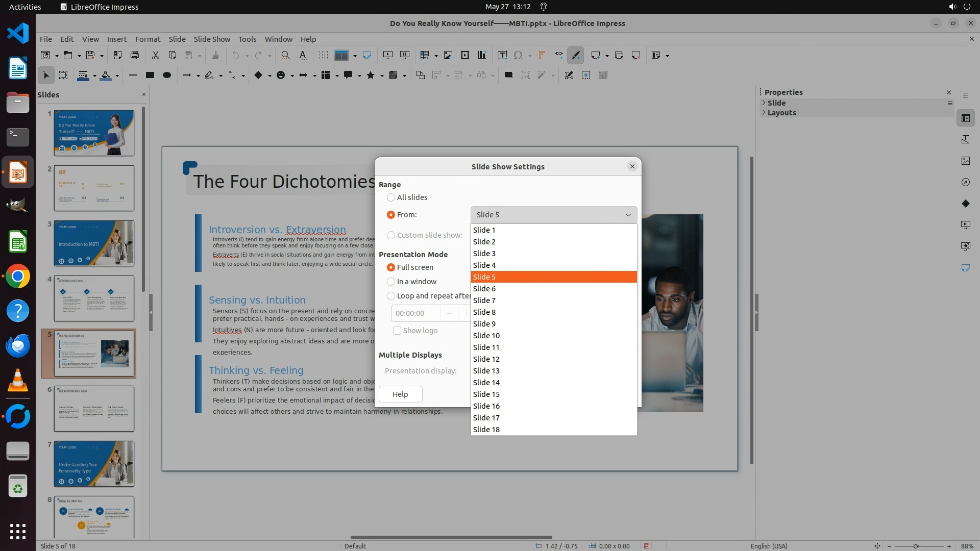
Task: Click the Help button in dialog
Action: coord(400,394)
